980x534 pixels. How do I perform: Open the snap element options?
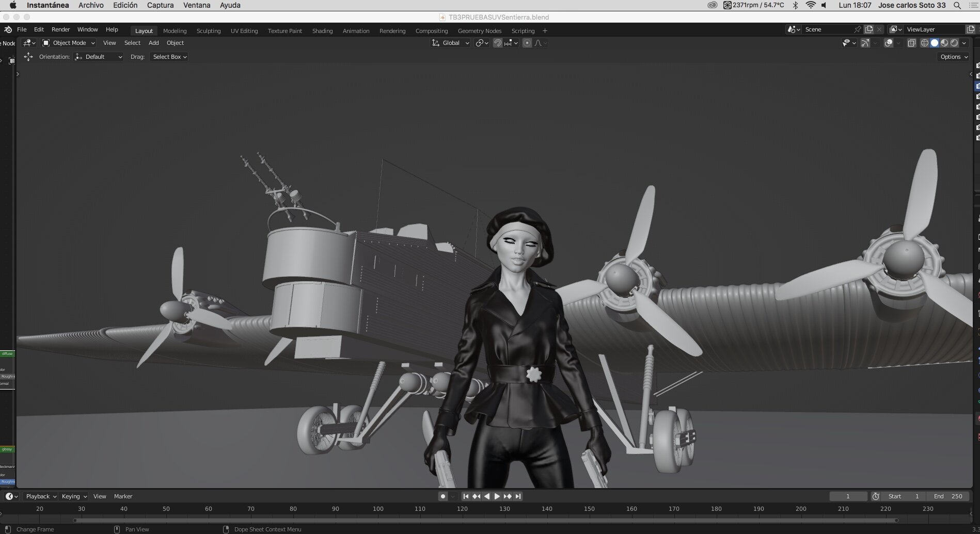pyautogui.click(x=511, y=43)
